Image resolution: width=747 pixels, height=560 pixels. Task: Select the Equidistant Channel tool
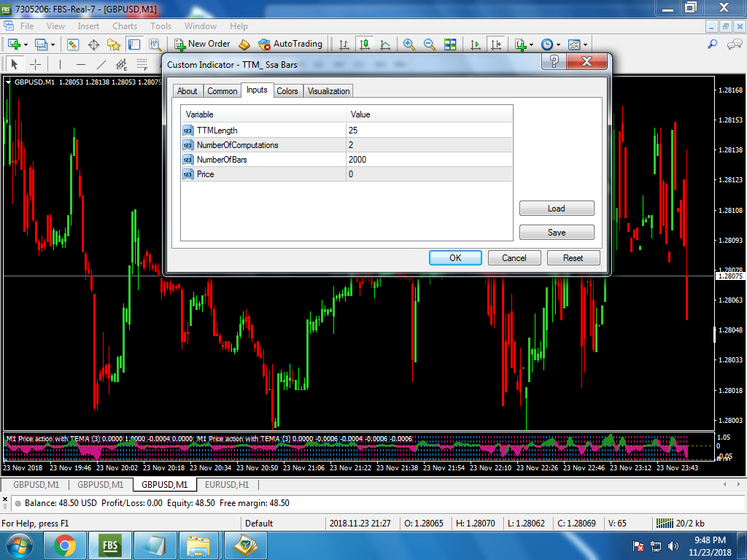pos(122,64)
